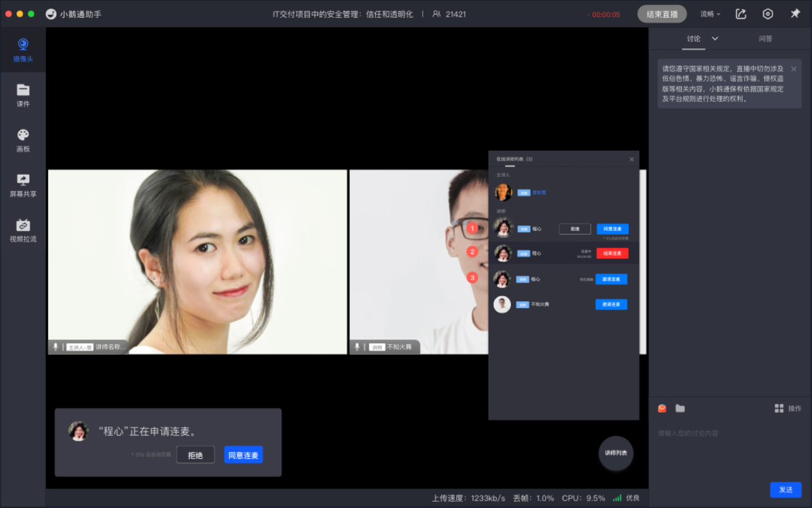Open the hexagon settings icon
Image resolution: width=812 pixels, height=508 pixels.
click(x=768, y=14)
